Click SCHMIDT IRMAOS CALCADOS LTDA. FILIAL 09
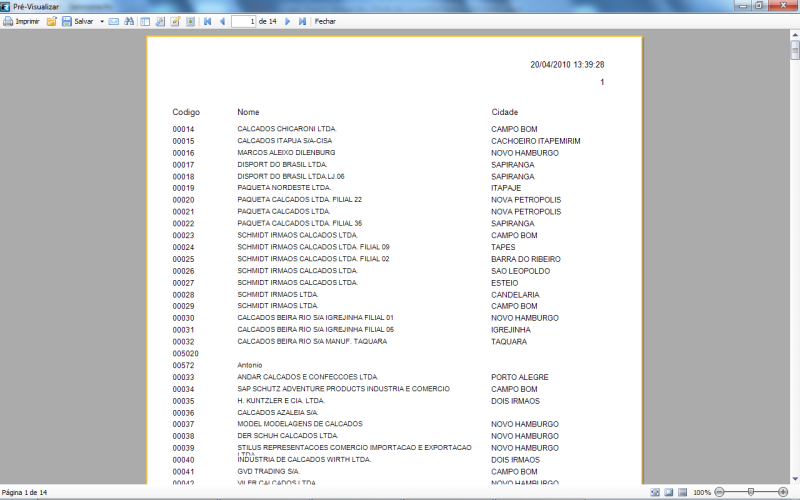800x500 pixels. pos(313,247)
